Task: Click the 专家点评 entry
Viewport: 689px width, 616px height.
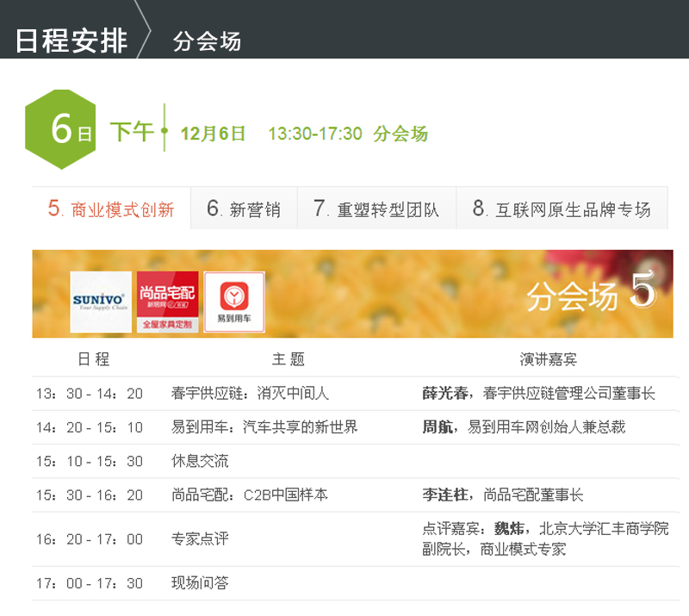Action: [x=200, y=538]
